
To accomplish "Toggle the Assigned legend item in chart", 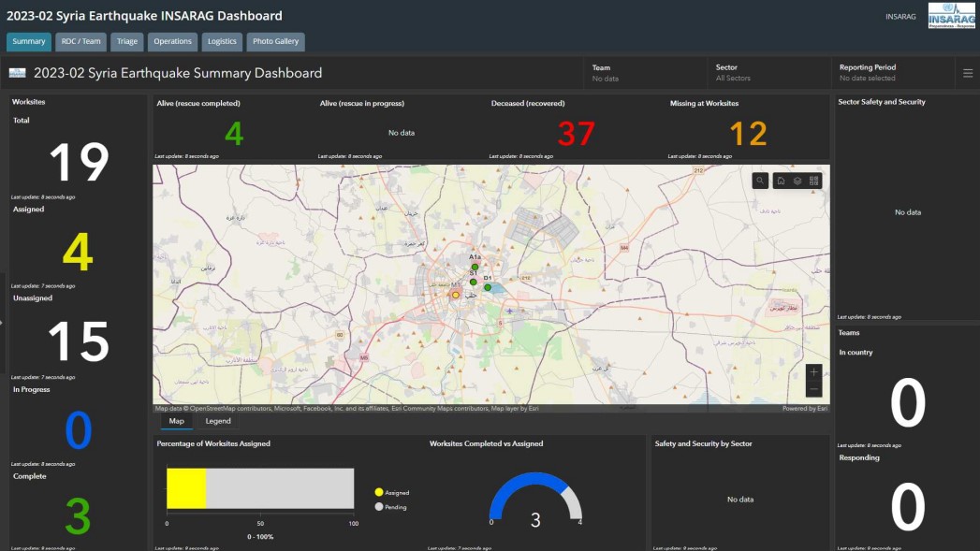I will (x=392, y=493).
